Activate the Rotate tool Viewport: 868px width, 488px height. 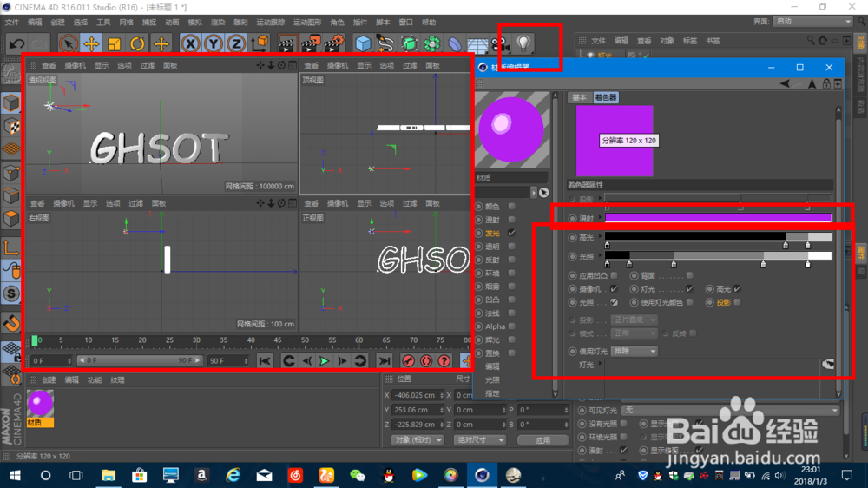tap(137, 43)
